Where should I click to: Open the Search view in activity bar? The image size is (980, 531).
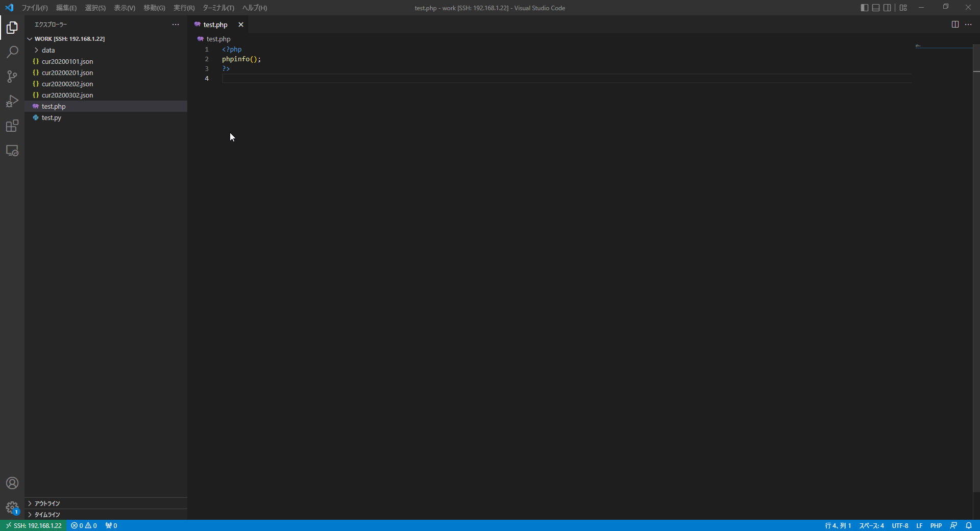pos(12,52)
